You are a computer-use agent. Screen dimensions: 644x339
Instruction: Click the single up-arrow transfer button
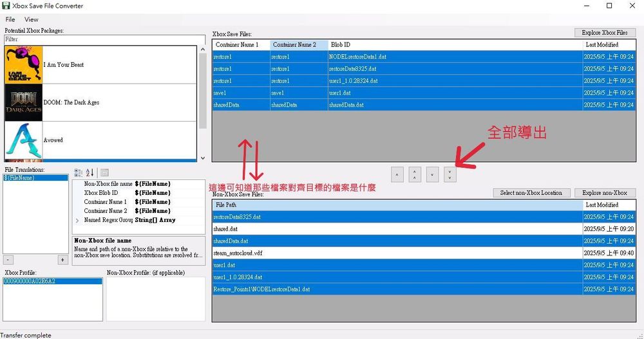[397, 174]
